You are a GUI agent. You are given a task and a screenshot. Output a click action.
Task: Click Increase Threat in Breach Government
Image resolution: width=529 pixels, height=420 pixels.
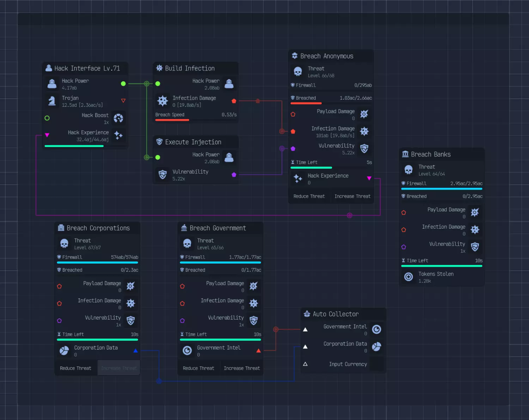coord(242,368)
